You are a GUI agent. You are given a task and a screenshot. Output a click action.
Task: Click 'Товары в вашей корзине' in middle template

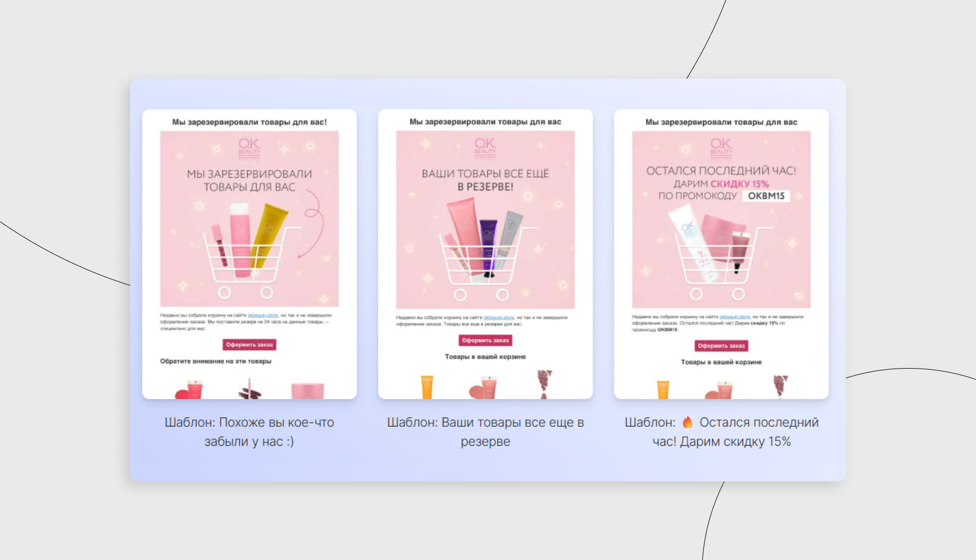(x=485, y=357)
